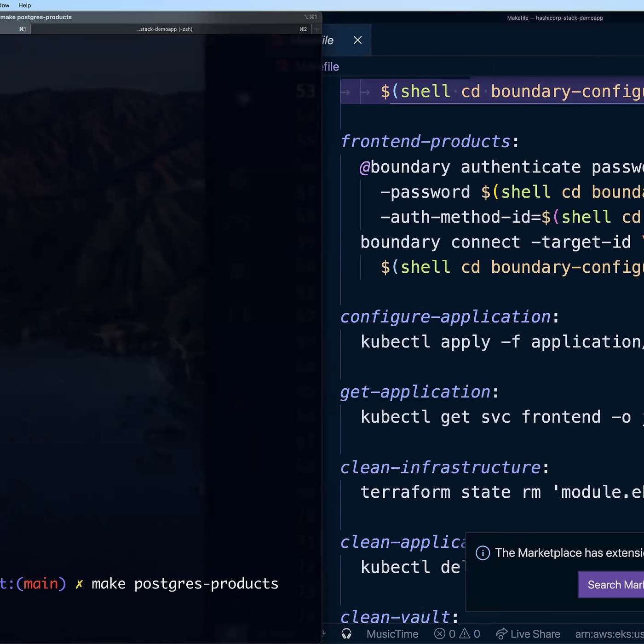Switch to the stack-demoapp (-zsh) terminal tab
The height and width of the screenshot is (644, 644).
point(165,29)
